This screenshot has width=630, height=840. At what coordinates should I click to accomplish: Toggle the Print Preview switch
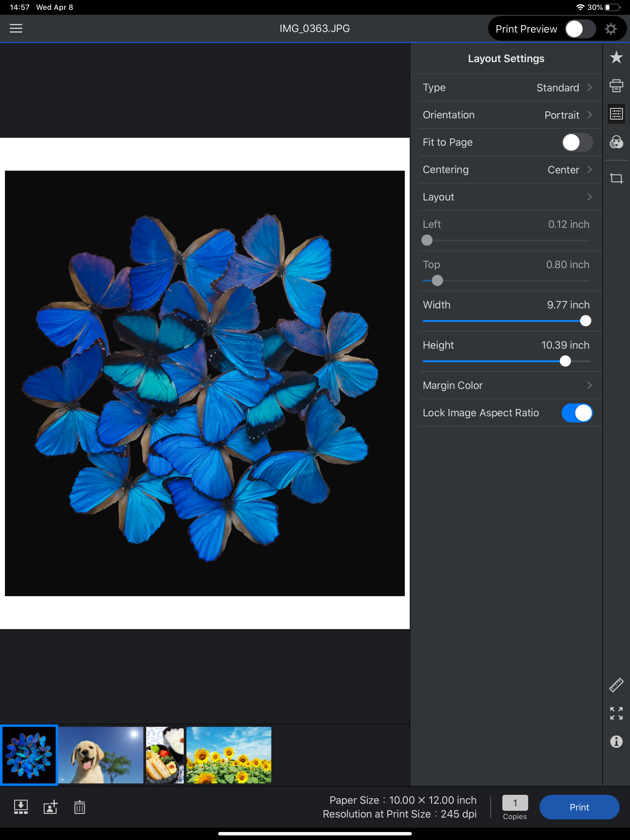[x=580, y=29]
